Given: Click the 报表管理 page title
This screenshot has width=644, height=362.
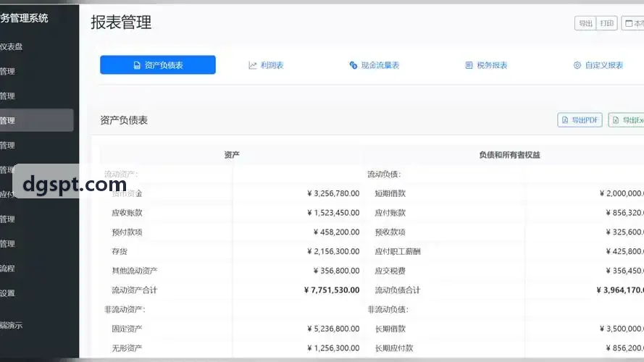Looking at the screenshot, I should click(121, 22).
